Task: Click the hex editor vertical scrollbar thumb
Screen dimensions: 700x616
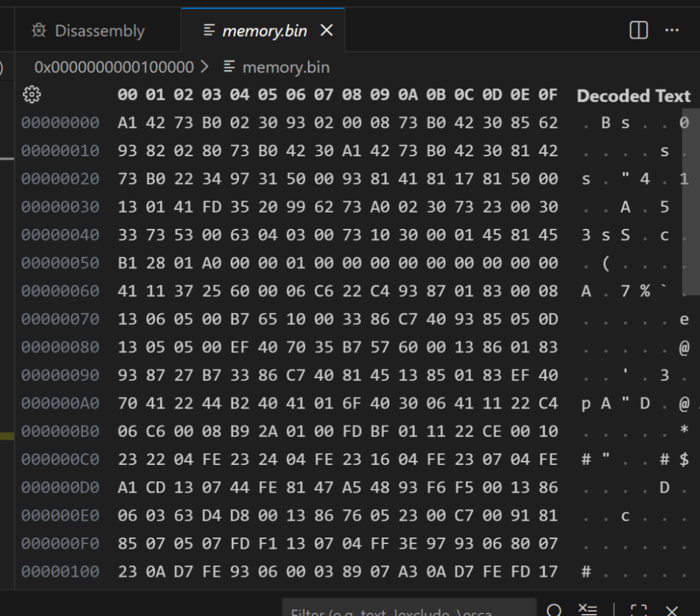Action: click(x=691, y=202)
